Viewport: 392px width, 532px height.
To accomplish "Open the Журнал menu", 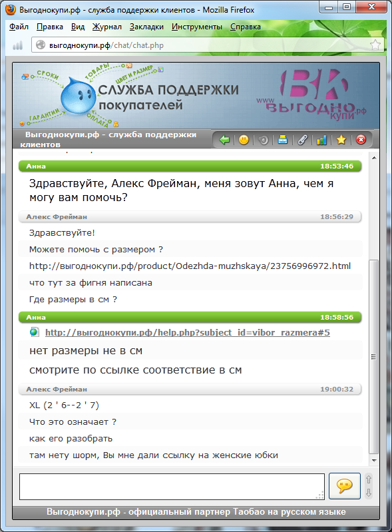I will click(x=106, y=27).
